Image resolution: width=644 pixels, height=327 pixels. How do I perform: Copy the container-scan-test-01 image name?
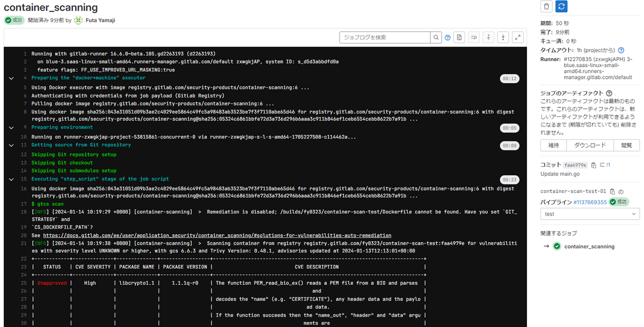pyautogui.click(x=613, y=192)
